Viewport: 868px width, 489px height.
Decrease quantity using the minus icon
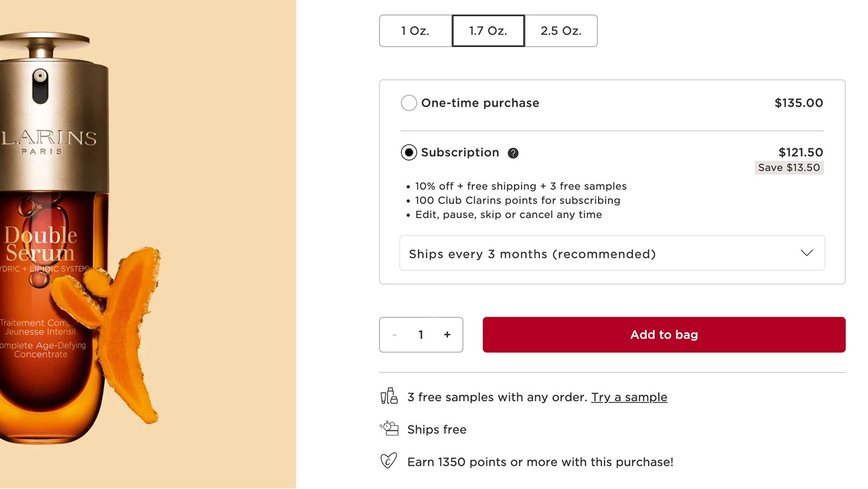[x=394, y=335]
